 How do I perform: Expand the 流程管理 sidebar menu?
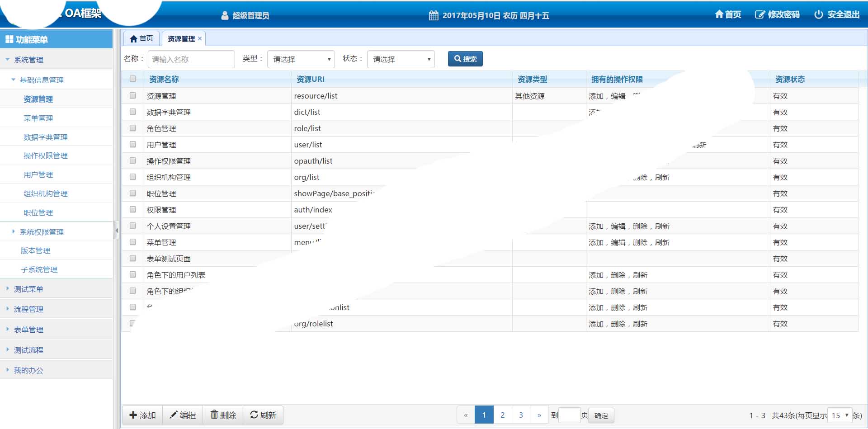[x=28, y=309]
